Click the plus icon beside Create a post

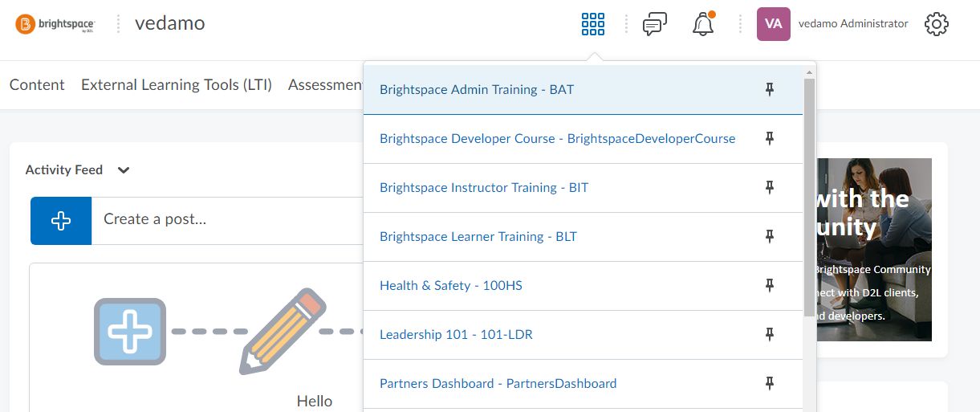[x=61, y=221]
